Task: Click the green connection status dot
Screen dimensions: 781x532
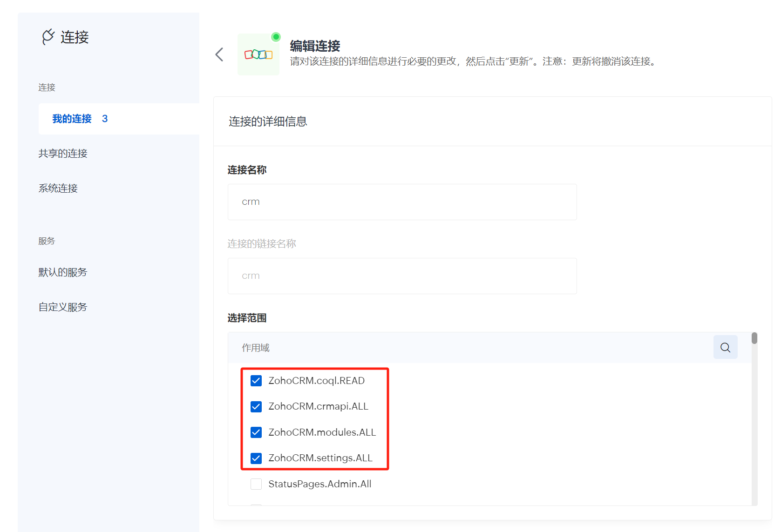Action: [276, 37]
